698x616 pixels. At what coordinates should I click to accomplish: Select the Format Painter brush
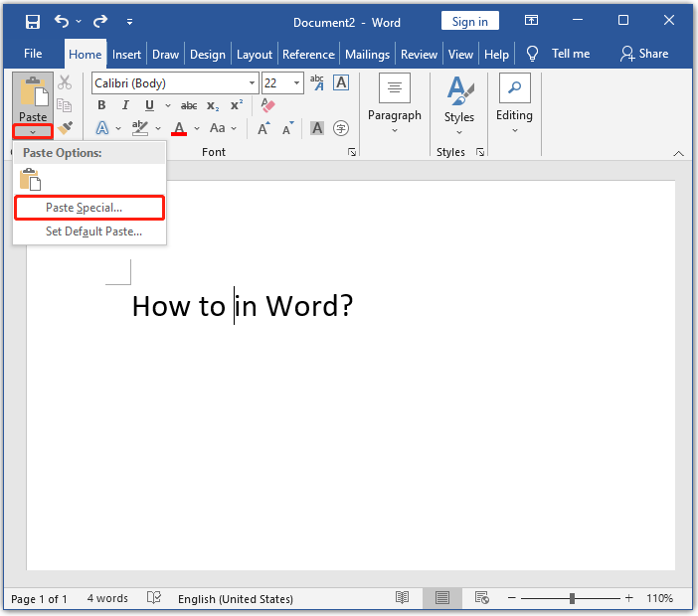click(65, 128)
